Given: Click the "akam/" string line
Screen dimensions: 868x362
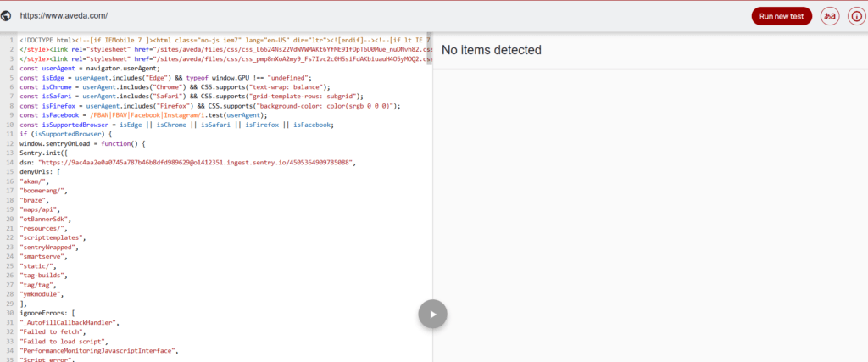Looking at the screenshot, I should 35,181.
